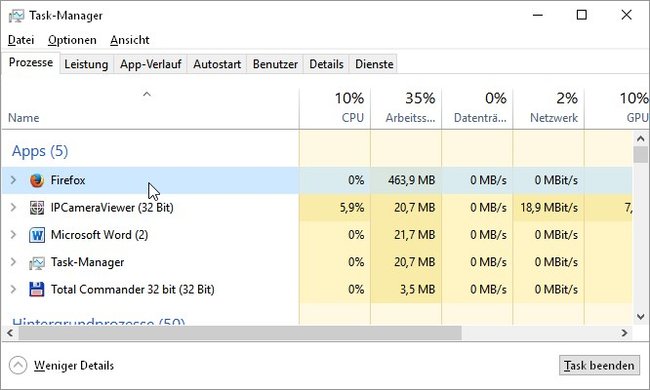Expand the Microsoft Word (2) group
Image resolution: width=650 pixels, height=390 pixels.
point(13,235)
